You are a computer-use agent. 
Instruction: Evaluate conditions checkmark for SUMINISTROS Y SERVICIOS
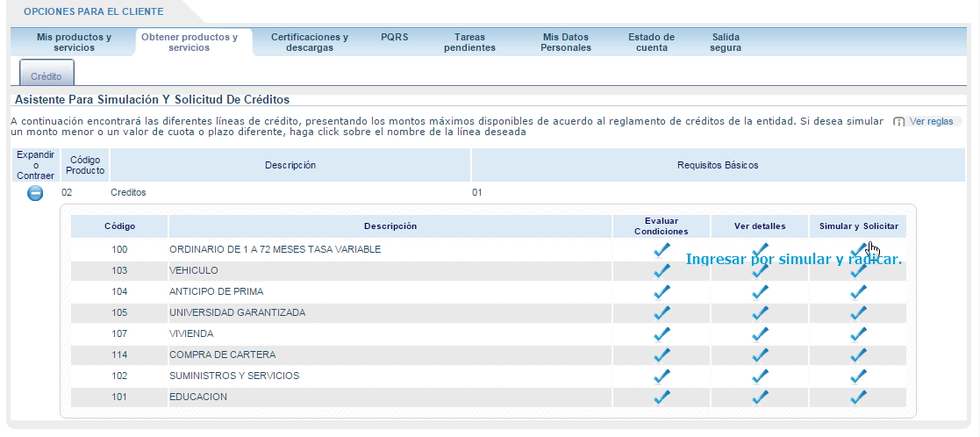point(662,376)
